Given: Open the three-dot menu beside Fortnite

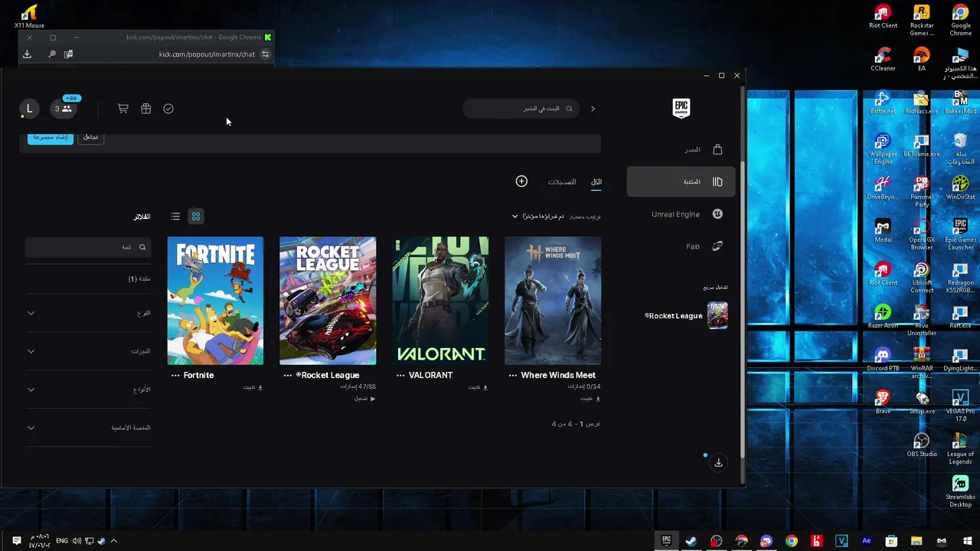Looking at the screenshot, I should pyautogui.click(x=175, y=376).
